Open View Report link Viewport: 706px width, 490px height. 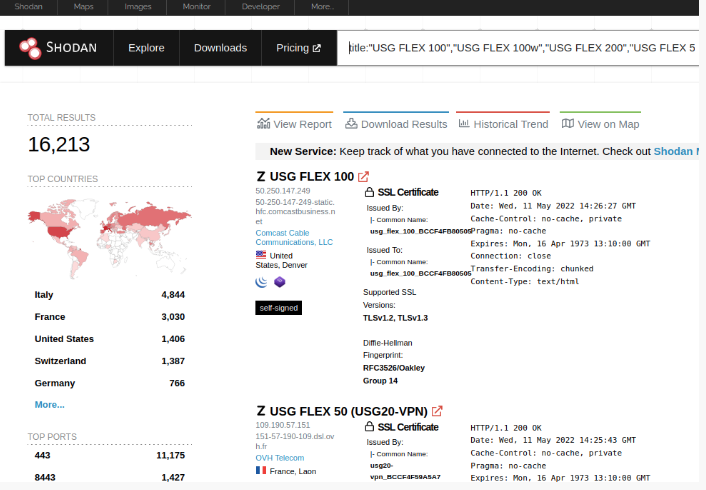(294, 124)
